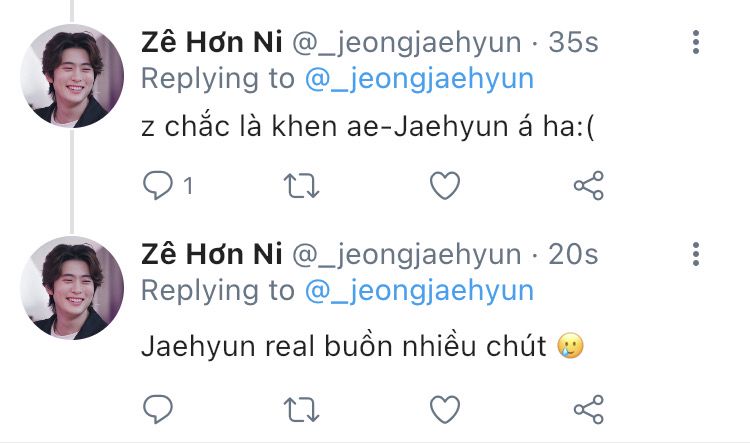750x443 pixels.
Task: Like the 'Jaehyun real buồn nhiều chút' tweet
Action: point(445,410)
